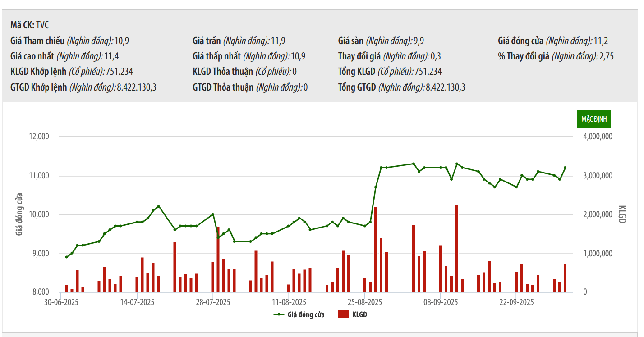Click the 22-09-2025 date axis label
Screen dimensions: 644x337
[517, 302]
